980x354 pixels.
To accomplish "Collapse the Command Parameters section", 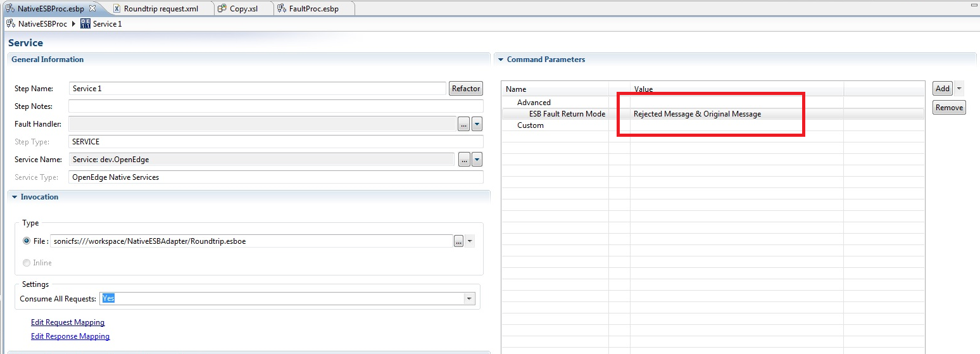I will click(501, 60).
